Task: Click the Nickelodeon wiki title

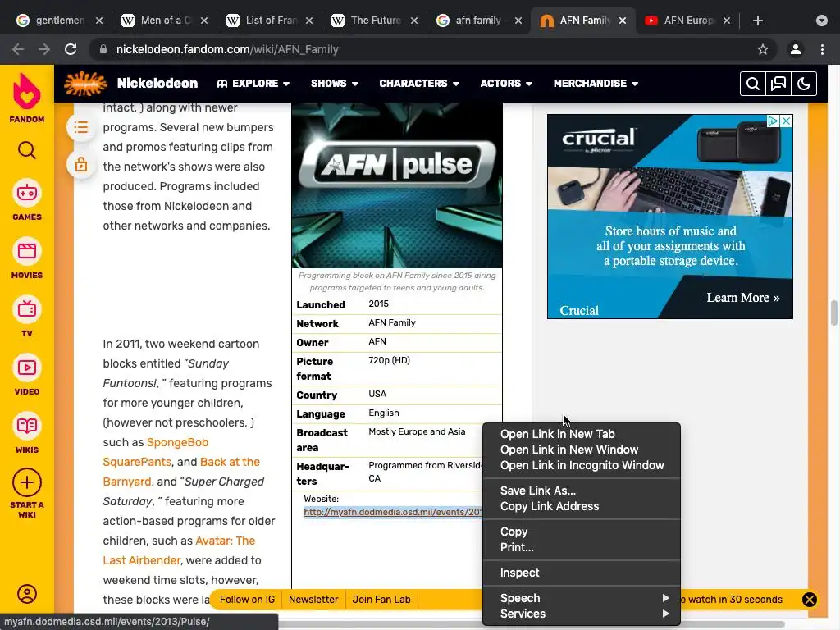Action: (157, 84)
